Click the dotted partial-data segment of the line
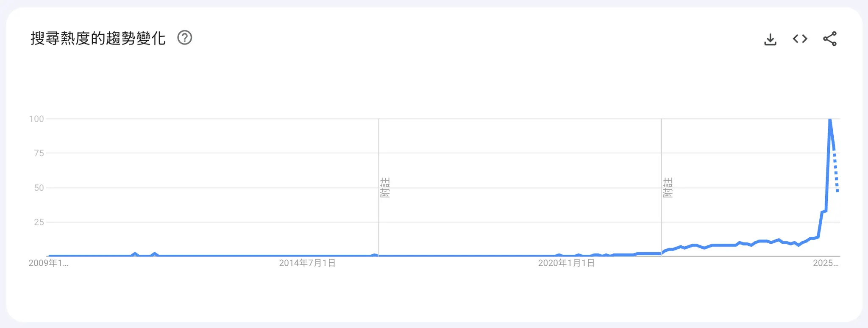The image size is (868, 328). click(x=836, y=172)
